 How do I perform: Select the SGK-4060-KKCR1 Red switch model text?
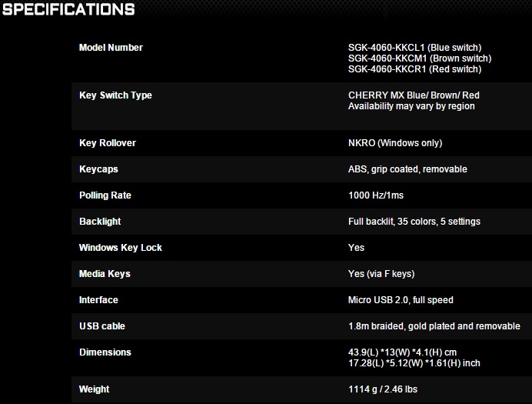click(x=414, y=69)
